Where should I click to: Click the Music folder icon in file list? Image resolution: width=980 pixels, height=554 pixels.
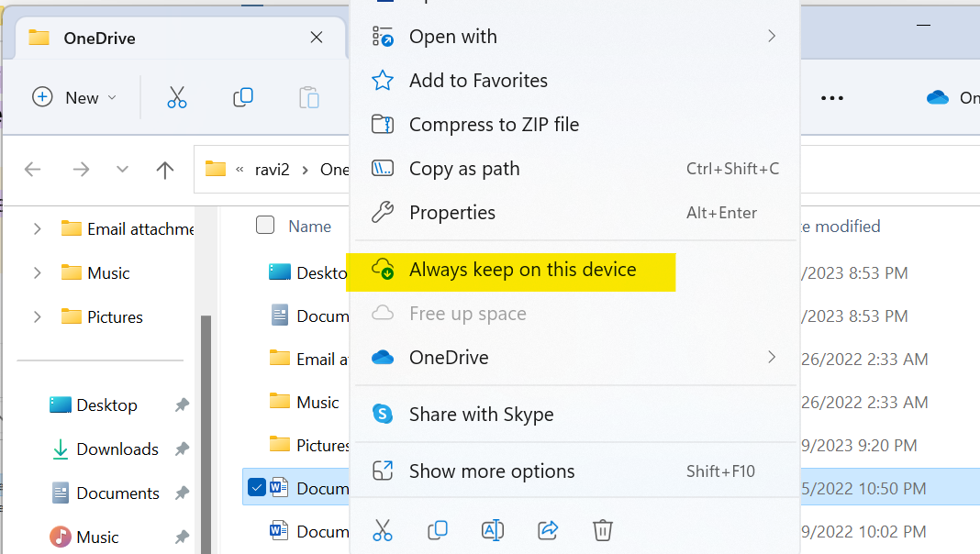(279, 401)
